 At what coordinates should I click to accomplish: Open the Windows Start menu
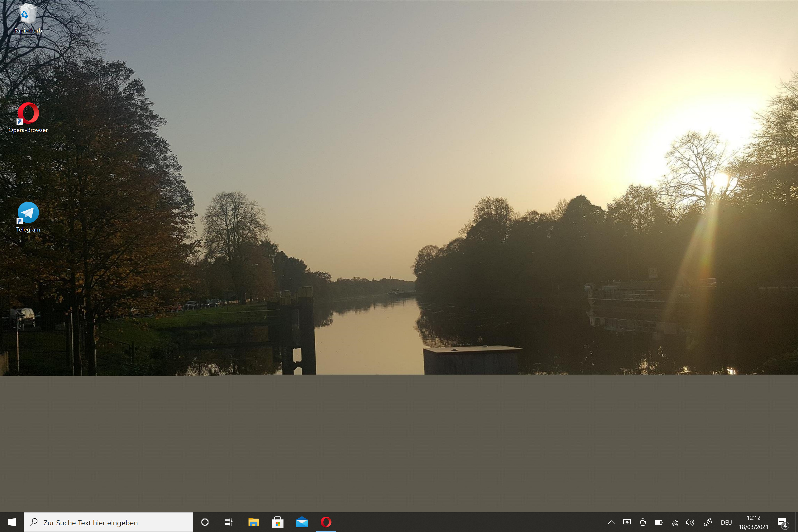[12, 522]
